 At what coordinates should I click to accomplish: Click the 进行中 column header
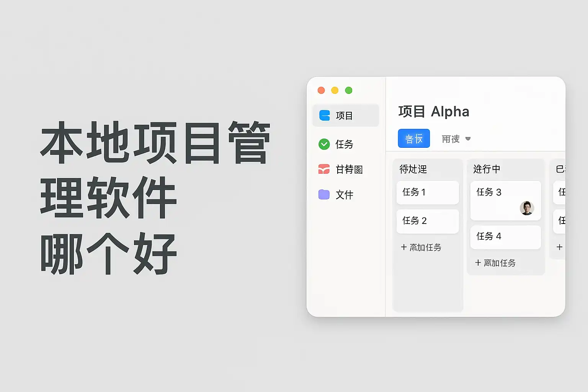487,169
